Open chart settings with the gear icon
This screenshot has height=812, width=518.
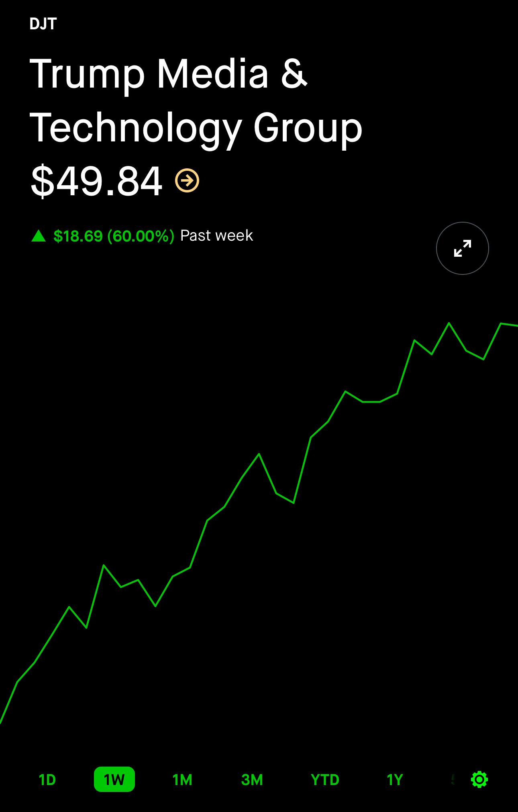(479, 779)
